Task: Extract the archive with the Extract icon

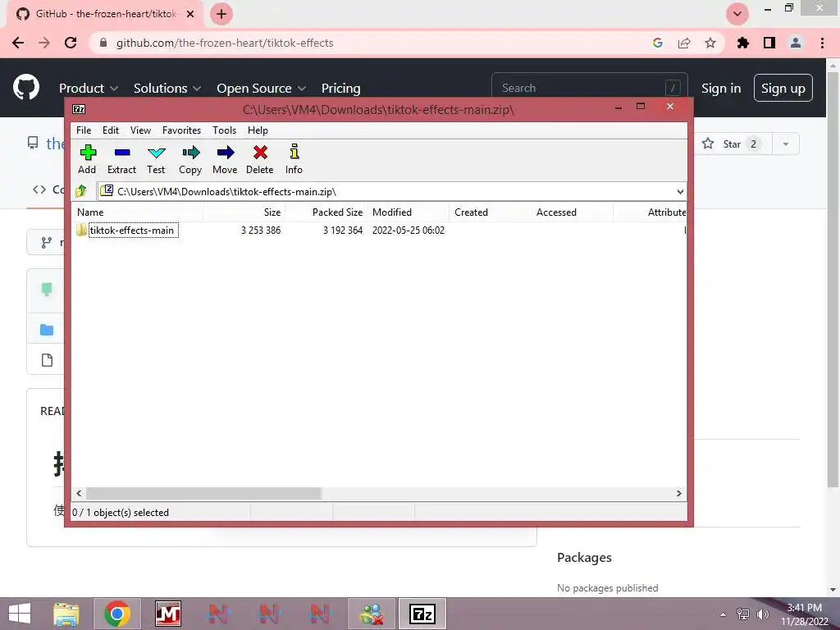Action: (121, 159)
